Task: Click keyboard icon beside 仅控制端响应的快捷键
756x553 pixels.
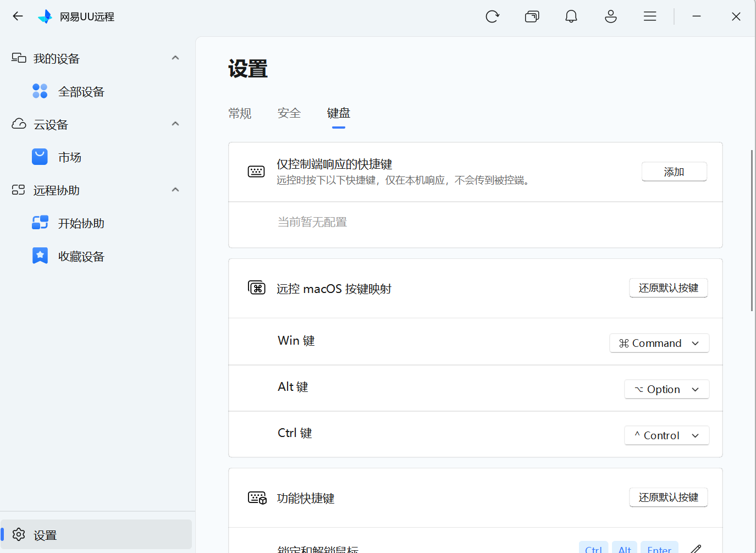Action: click(x=256, y=172)
